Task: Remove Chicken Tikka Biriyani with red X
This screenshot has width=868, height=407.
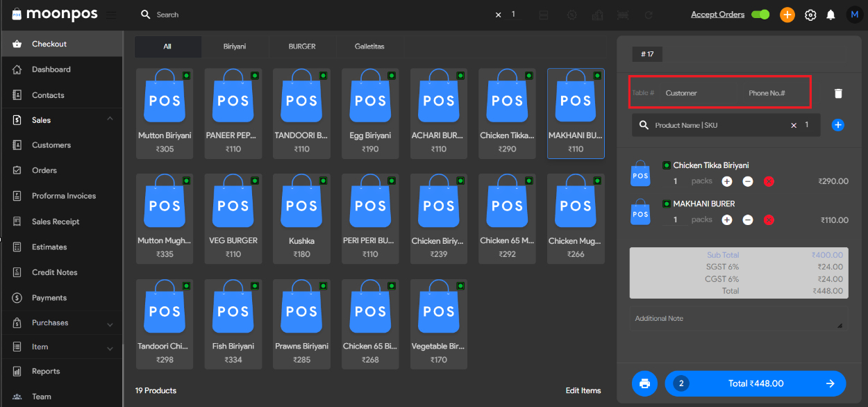Action: coord(769,181)
